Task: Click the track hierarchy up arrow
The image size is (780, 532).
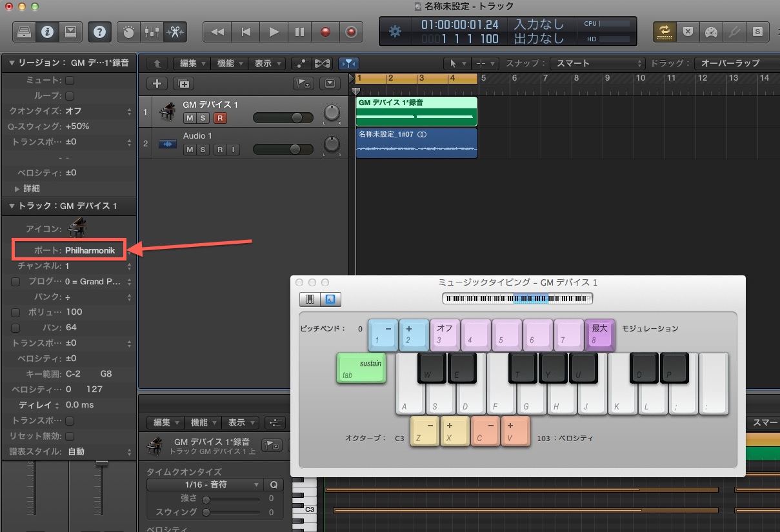Action: [x=157, y=63]
